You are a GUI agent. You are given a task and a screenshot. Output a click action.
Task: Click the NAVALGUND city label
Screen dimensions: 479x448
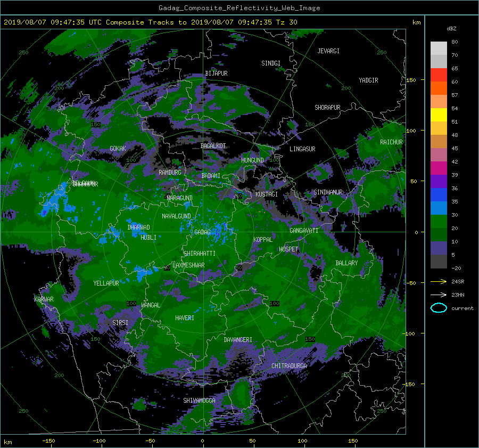176,216
